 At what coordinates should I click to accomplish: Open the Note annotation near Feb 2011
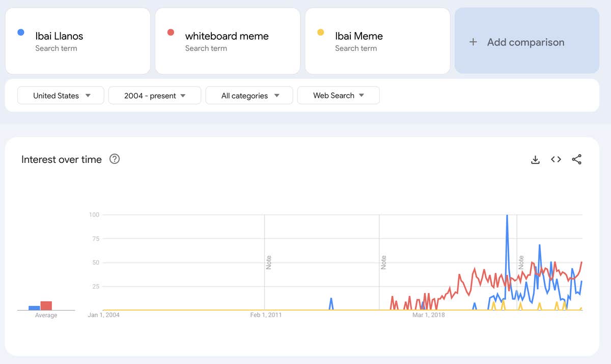pos(269,261)
